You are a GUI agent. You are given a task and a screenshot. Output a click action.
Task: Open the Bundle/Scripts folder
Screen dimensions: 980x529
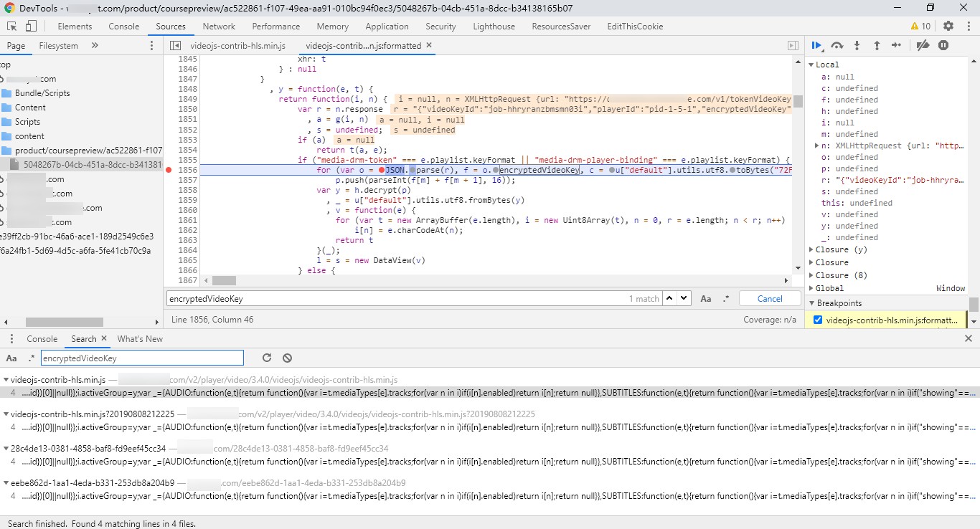(42, 93)
